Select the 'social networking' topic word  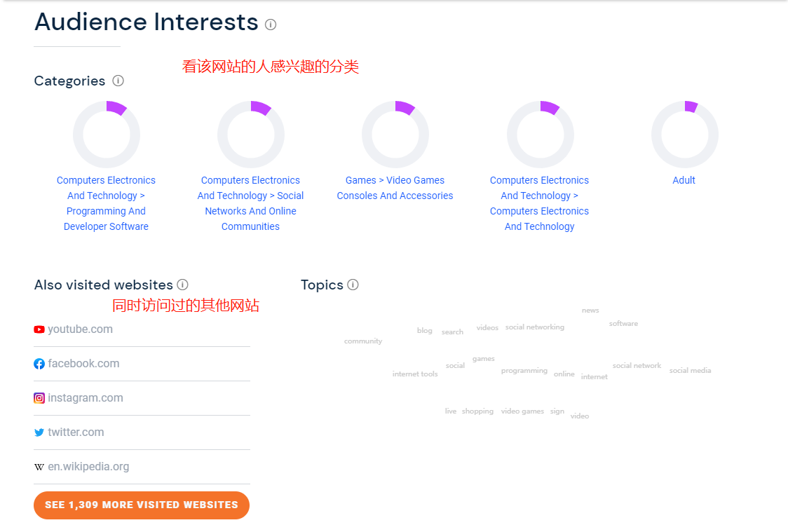(x=535, y=327)
